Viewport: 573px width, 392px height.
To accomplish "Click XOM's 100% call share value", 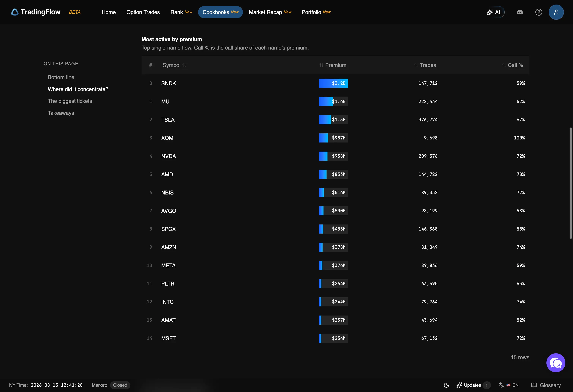I will pyautogui.click(x=519, y=138).
